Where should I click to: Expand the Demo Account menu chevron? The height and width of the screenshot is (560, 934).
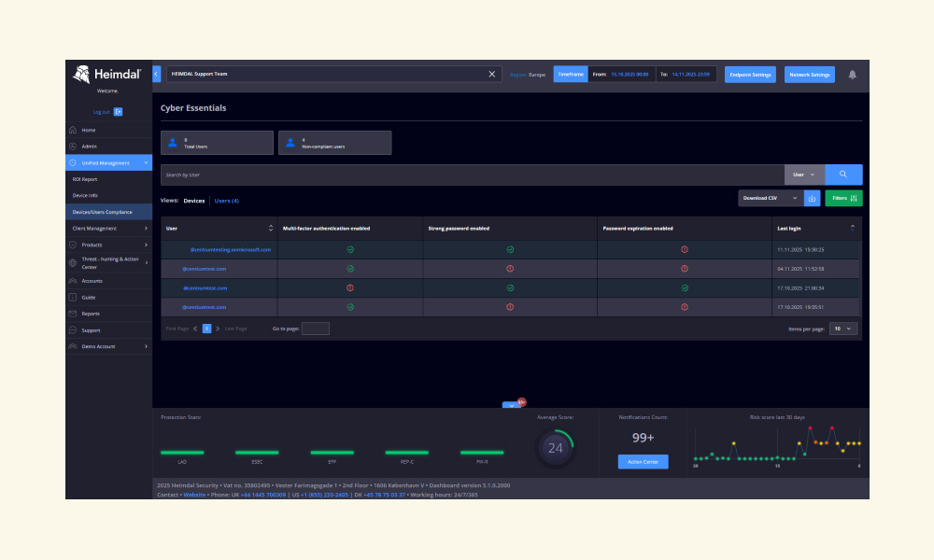tap(146, 346)
